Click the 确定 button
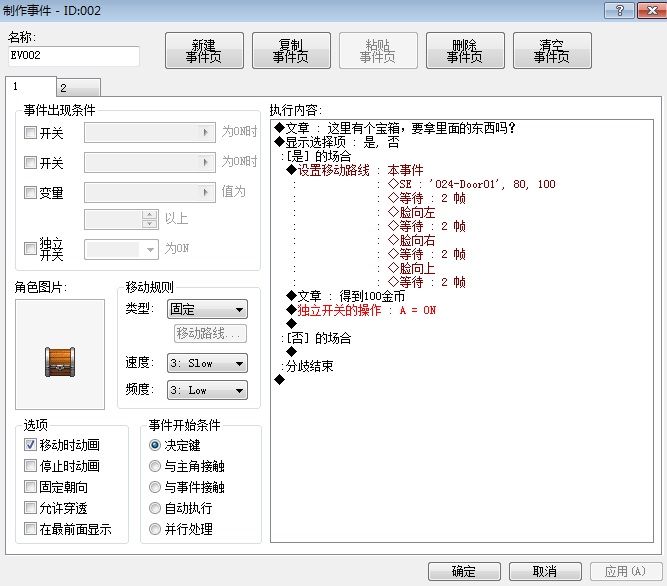This screenshot has height=586, width=667. (464, 571)
